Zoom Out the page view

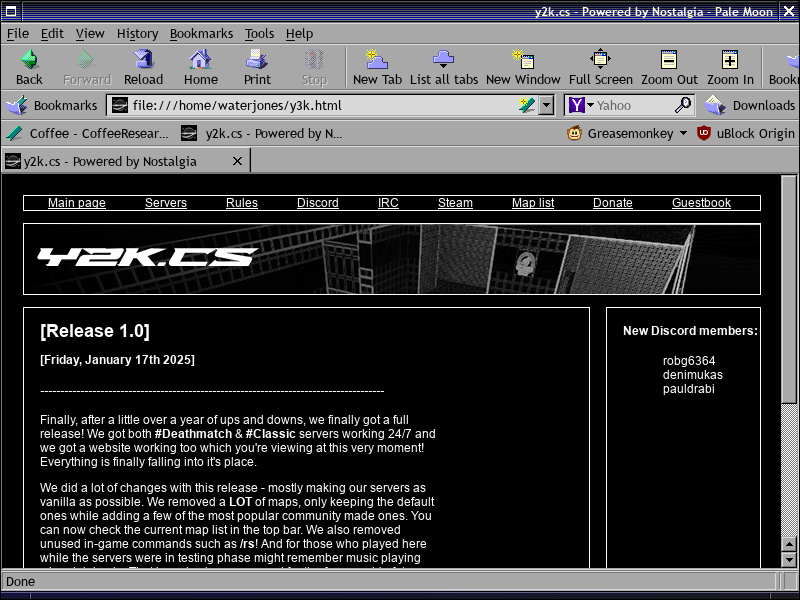(669, 67)
